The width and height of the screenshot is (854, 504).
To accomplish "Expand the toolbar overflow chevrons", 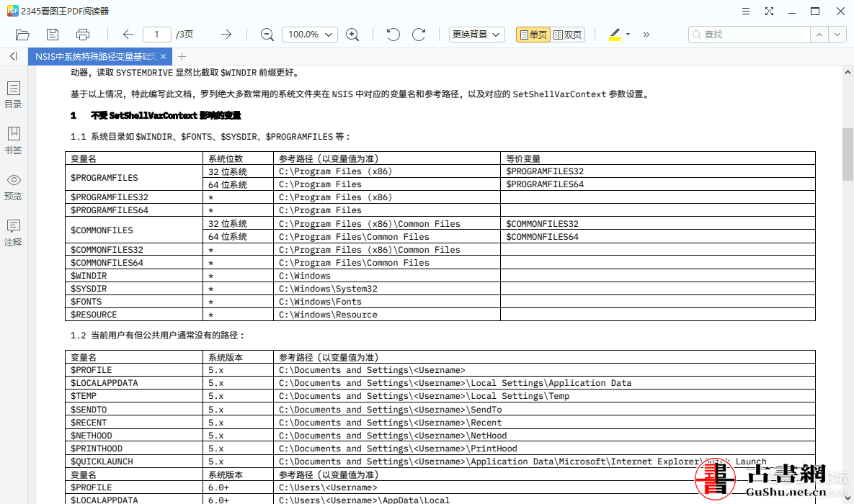I will point(646,35).
